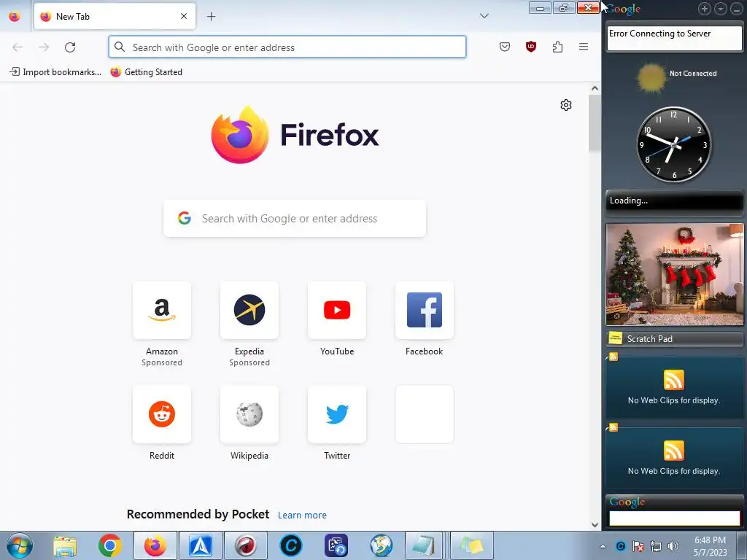747x560 pixels.
Task: Click the page scrollbar up arrow
Action: pyautogui.click(x=595, y=88)
